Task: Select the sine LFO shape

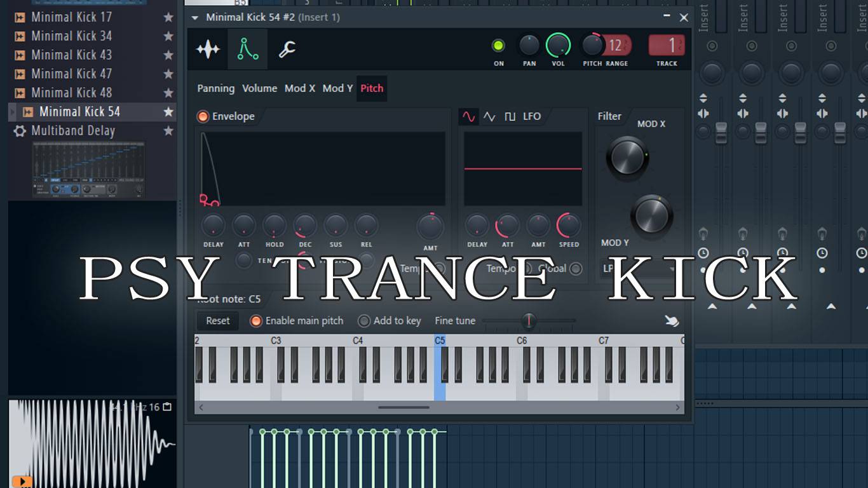Action: [468, 116]
